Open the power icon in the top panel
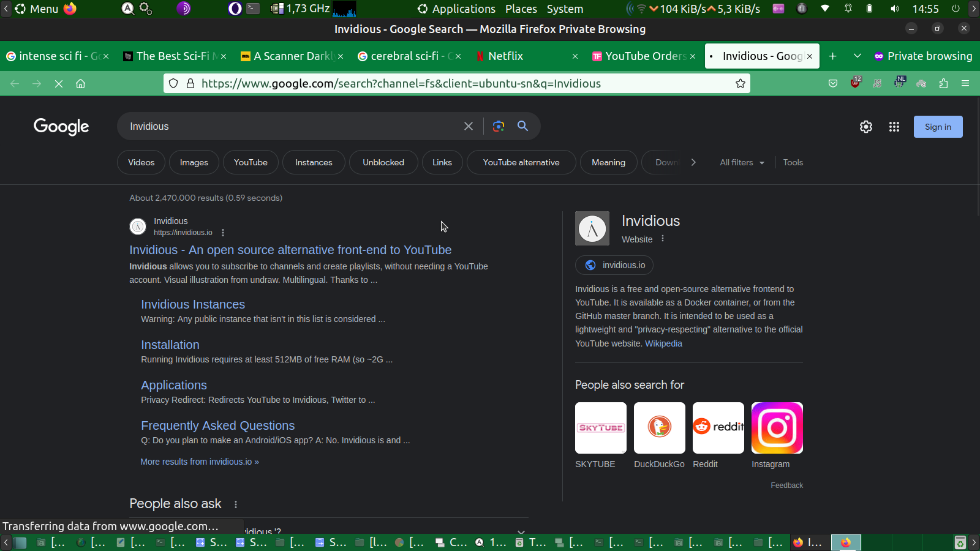 956,9
